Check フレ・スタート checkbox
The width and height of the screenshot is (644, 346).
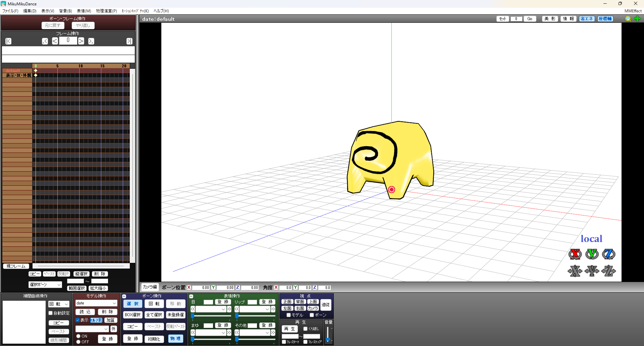click(x=284, y=342)
